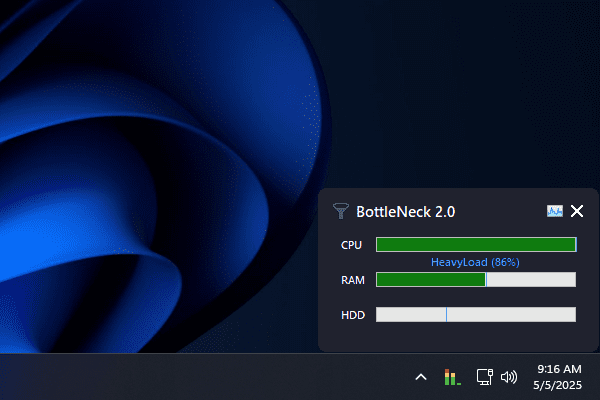Viewport: 600px width, 400px height.
Task: Click the RAM label
Action: (x=352, y=280)
